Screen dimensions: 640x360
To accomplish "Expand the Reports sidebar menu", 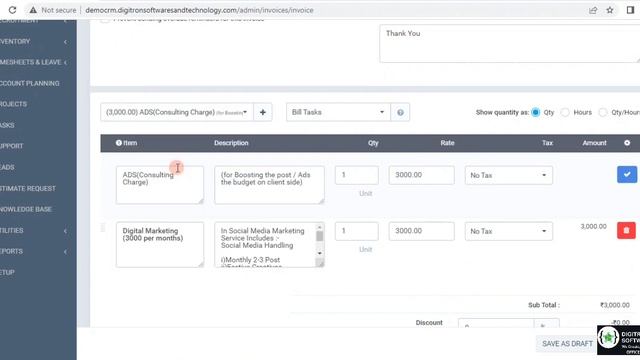I will pos(33,251).
